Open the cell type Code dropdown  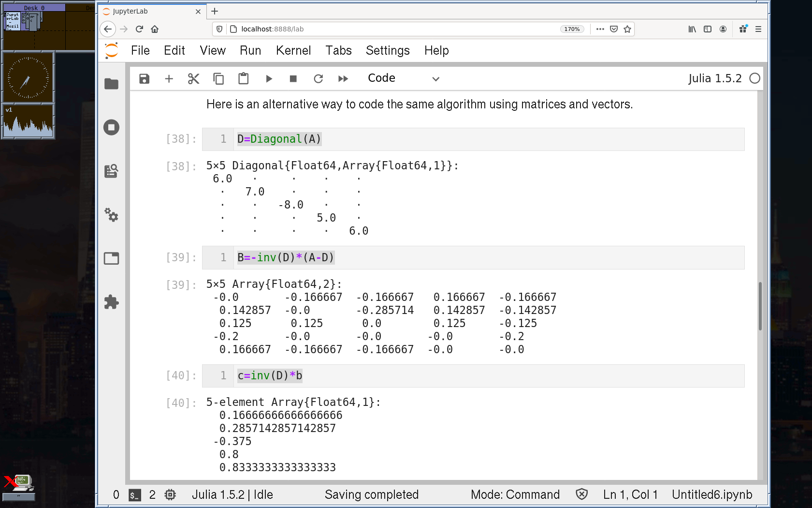tap(403, 79)
